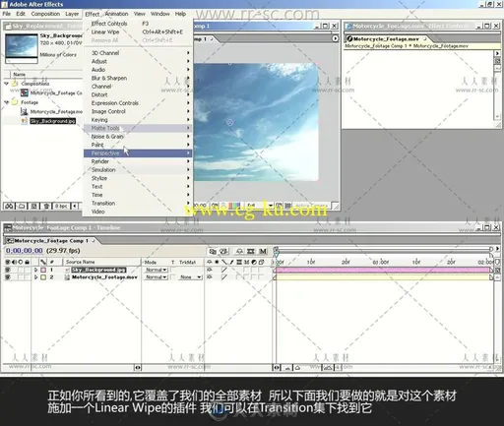The image size is (504, 426).
Task: Click the trash delete icon in Project panel
Action: tap(46, 206)
